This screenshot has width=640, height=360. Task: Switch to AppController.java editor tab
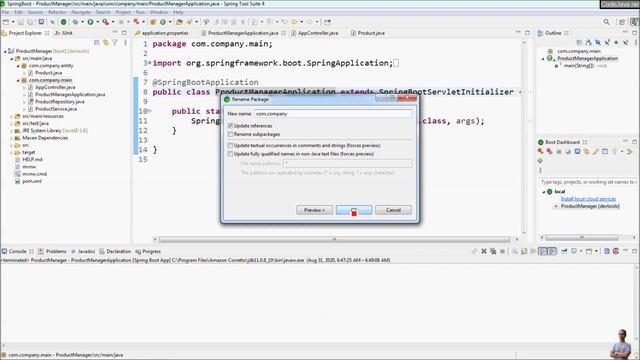(318, 33)
